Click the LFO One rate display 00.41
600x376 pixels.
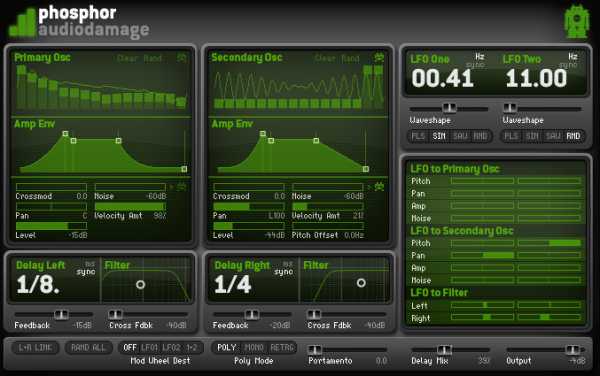(x=443, y=78)
